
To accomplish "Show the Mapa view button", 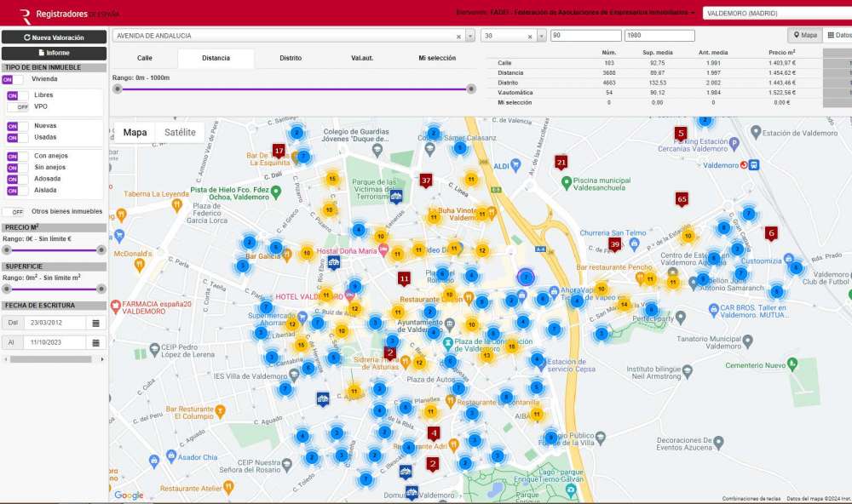I will [805, 35].
